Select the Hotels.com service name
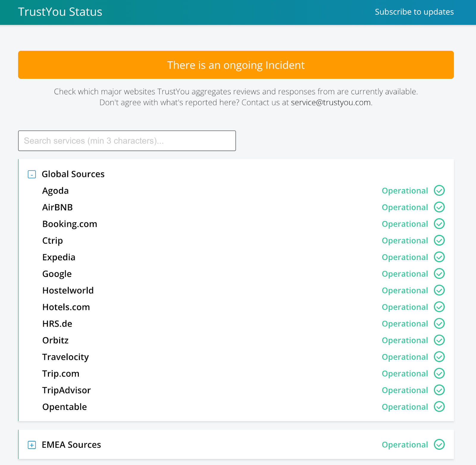 [x=66, y=307]
